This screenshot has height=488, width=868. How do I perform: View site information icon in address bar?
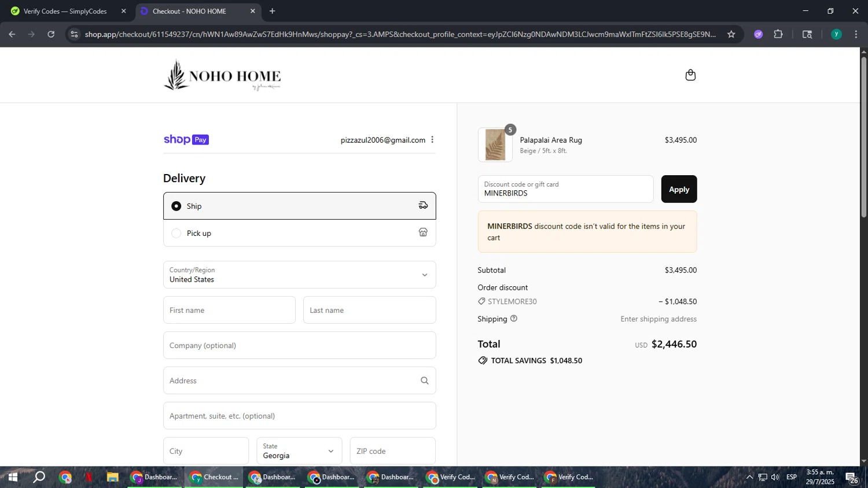click(x=73, y=34)
